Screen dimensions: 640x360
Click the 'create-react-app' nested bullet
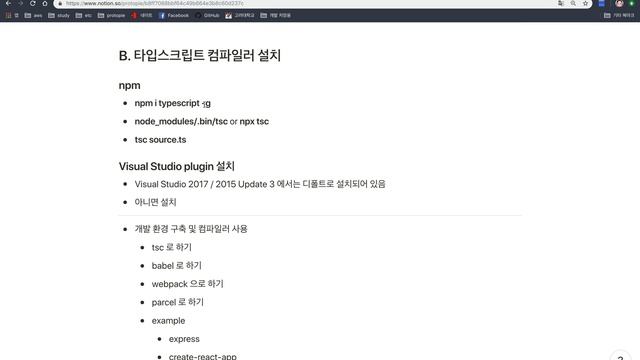203,356
